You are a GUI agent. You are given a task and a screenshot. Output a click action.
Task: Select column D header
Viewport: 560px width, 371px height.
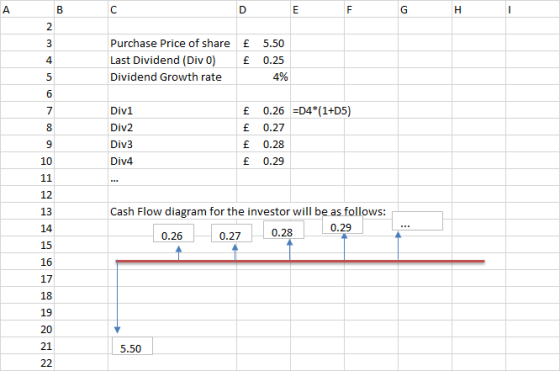click(263, 9)
